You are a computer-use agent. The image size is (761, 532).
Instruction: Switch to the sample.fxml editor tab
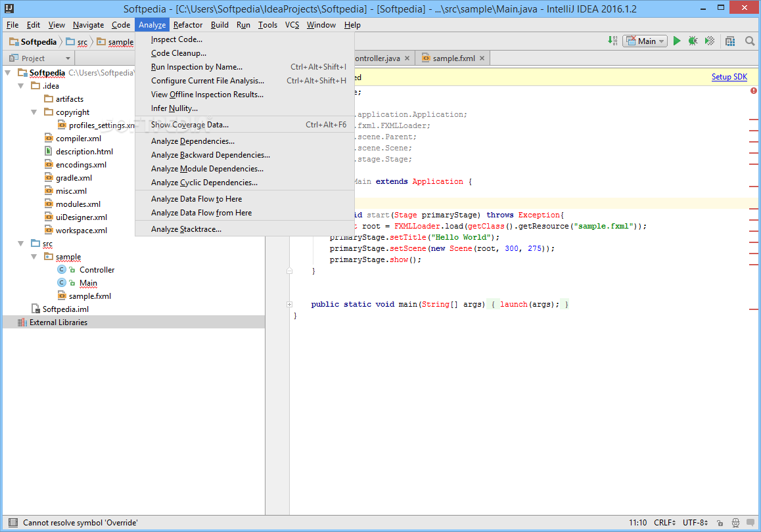[x=453, y=58]
